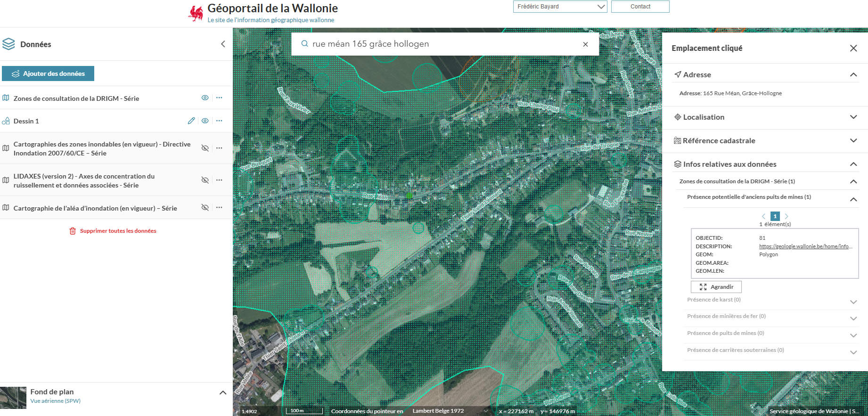Expand Présence de karst results
Image resolution: width=868 pixels, height=416 pixels.
853,302
